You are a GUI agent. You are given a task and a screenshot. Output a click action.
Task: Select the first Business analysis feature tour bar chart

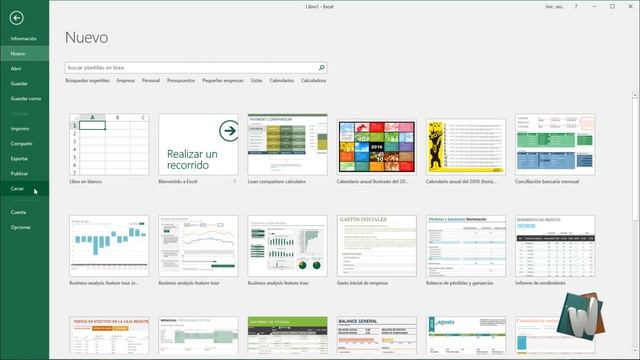pyautogui.click(x=109, y=246)
